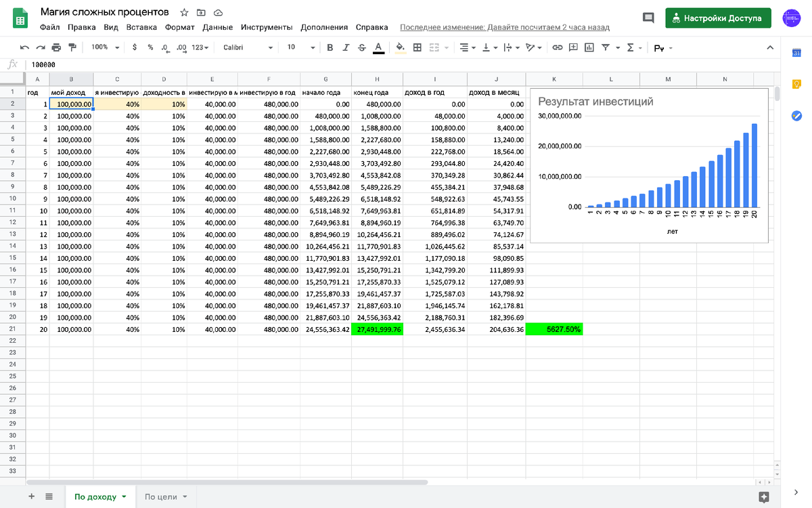
Task: Undo the last action
Action: [x=25, y=47]
